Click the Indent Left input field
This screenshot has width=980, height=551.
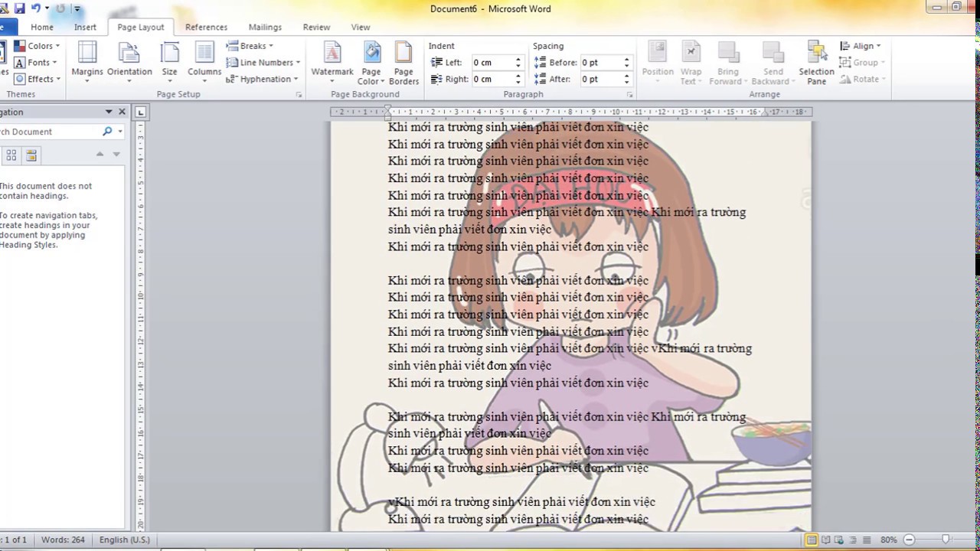(x=492, y=63)
